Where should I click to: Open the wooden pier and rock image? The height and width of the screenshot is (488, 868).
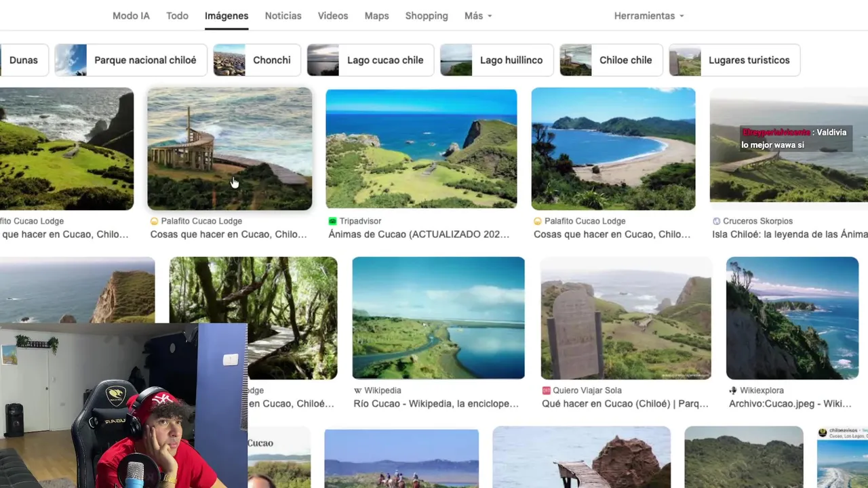pyautogui.click(x=581, y=457)
